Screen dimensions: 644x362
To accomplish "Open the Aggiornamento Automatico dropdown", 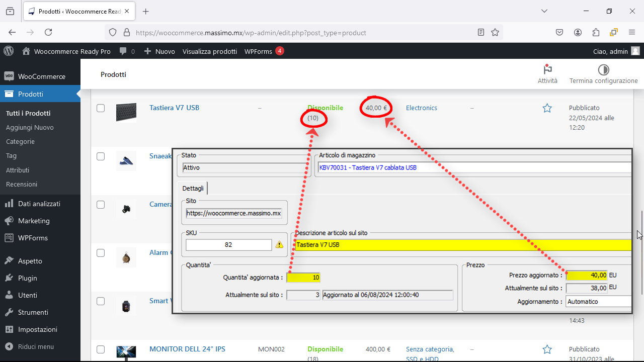I will (x=599, y=302).
